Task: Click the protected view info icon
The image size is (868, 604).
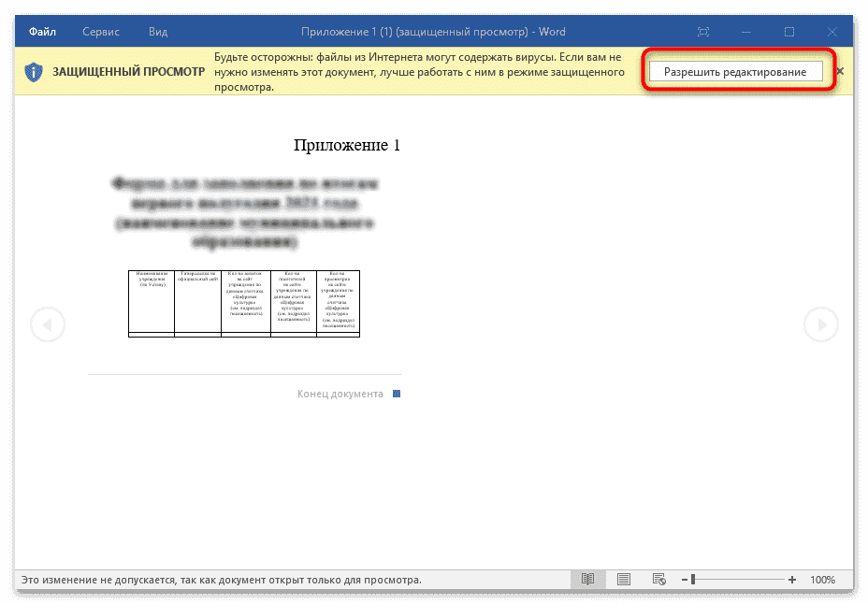Action: (x=33, y=71)
